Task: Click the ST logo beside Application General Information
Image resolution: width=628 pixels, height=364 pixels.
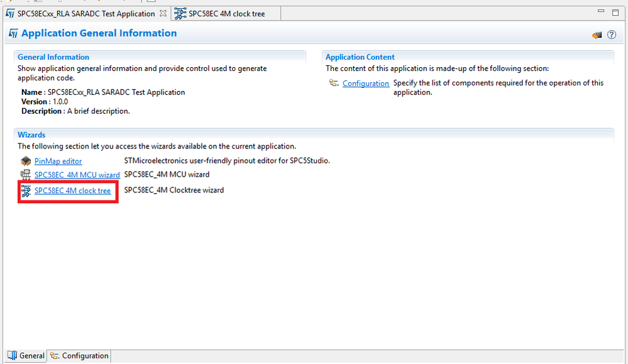Action: [x=13, y=33]
